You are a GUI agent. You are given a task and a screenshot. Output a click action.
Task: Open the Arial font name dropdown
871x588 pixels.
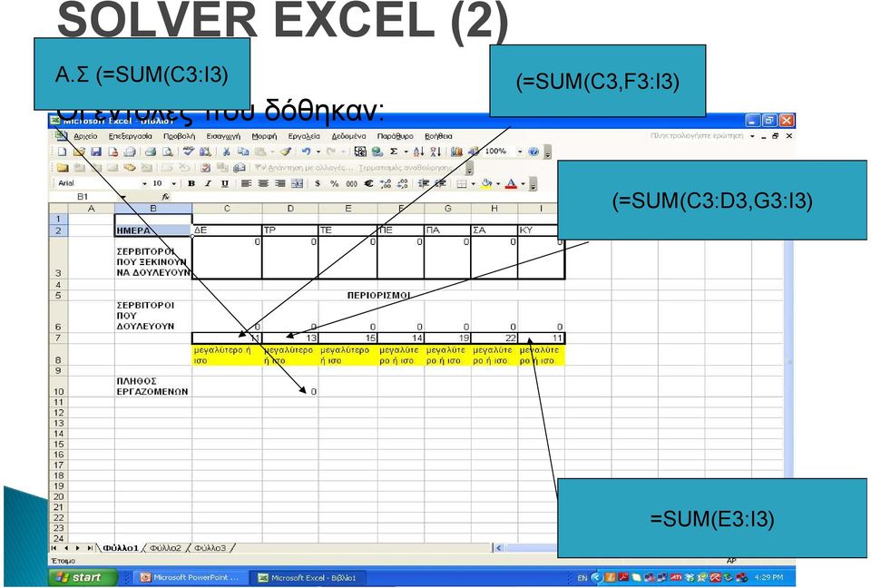point(145,183)
